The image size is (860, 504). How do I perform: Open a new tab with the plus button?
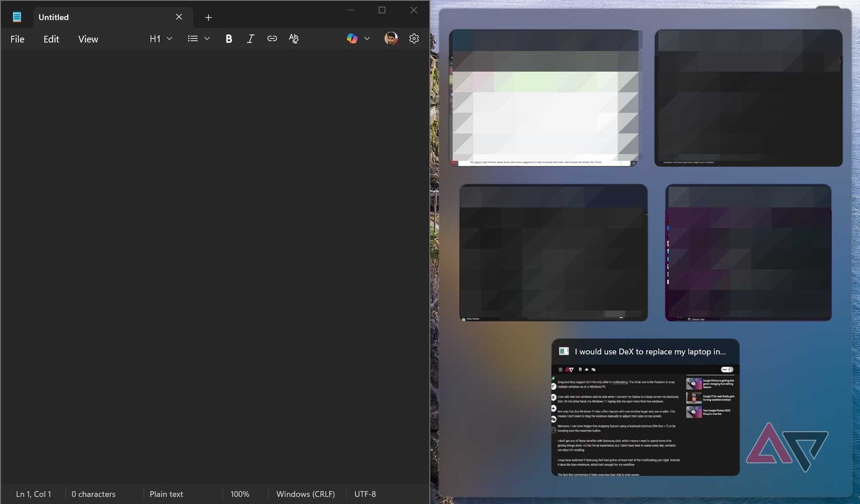point(208,17)
